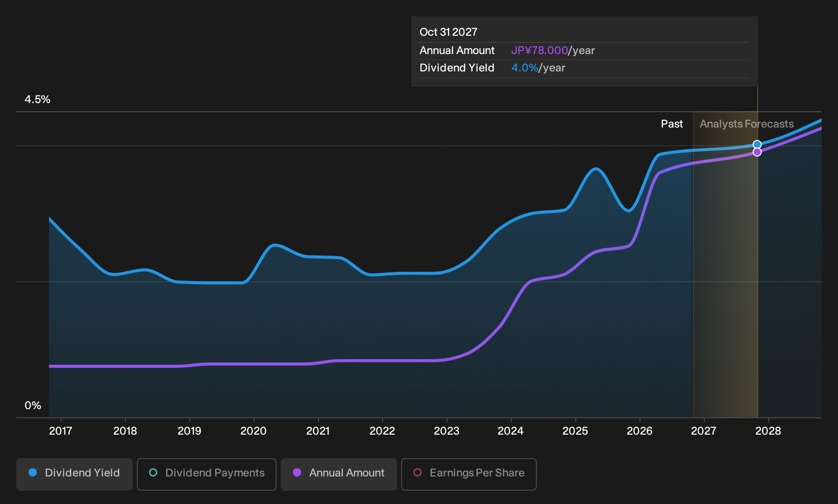Image resolution: width=838 pixels, height=504 pixels.
Task: Enable the Earnings Per Share series
Action: (469, 474)
